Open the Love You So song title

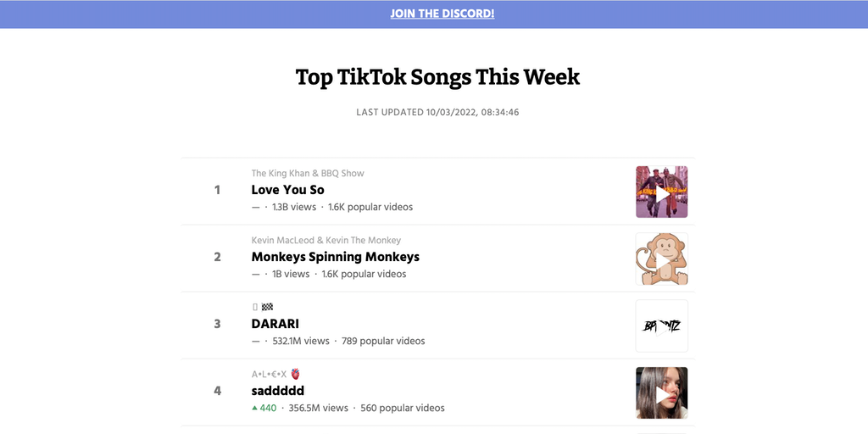click(287, 190)
